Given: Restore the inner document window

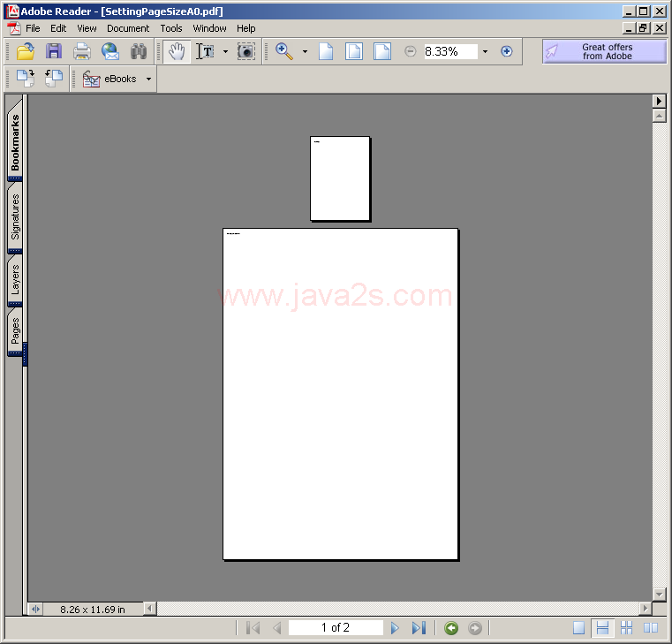Looking at the screenshot, I should (x=643, y=28).
